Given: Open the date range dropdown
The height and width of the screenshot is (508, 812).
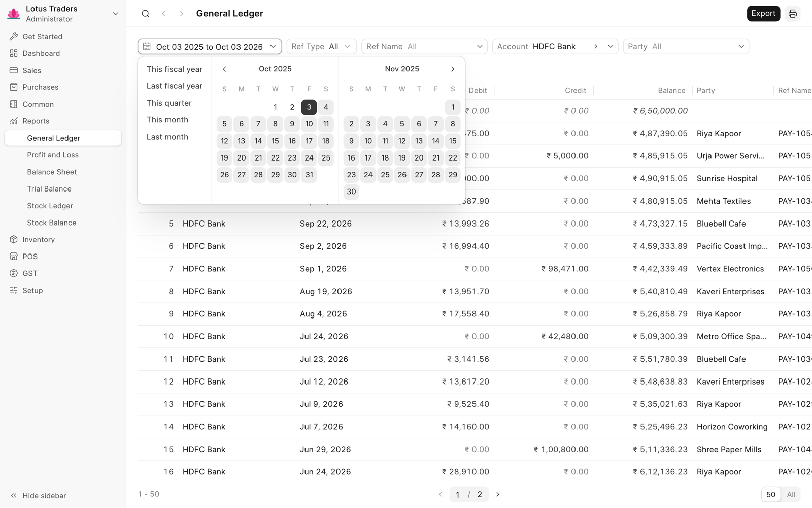Looking at the screenshot, I should coord(210,47).
